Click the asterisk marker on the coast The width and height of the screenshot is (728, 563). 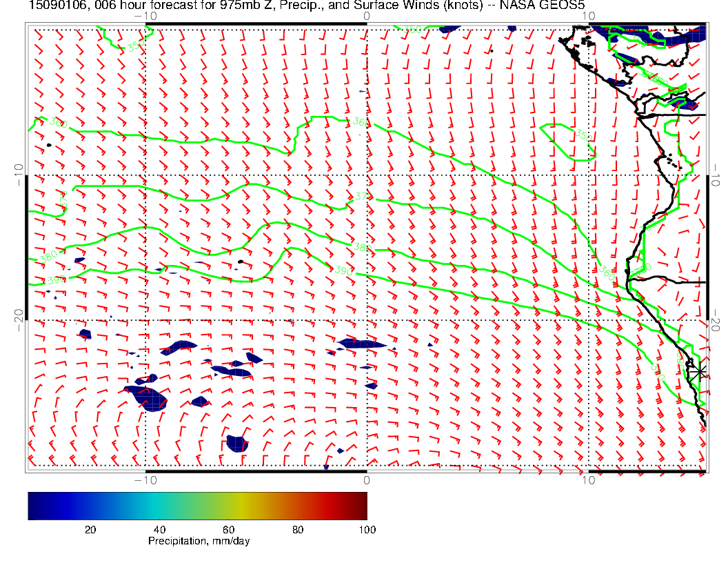tap(700, 372)
